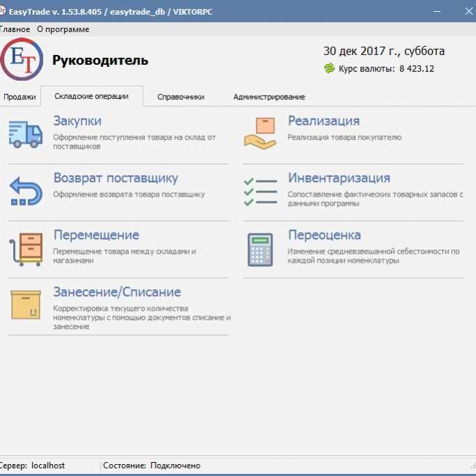Switch to the Справочники tab
The image size is (476, 476).
181,97
